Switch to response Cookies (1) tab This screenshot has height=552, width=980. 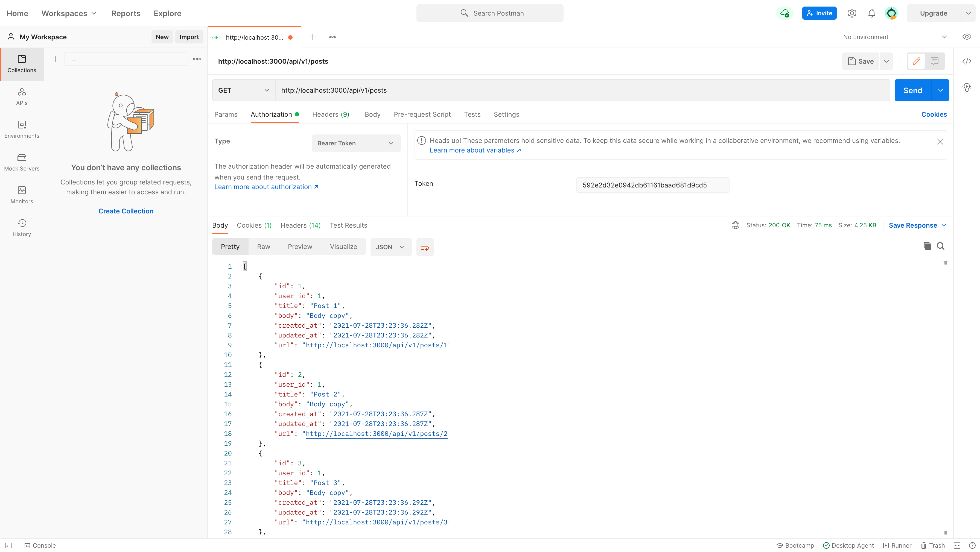[x=254, y=225]
